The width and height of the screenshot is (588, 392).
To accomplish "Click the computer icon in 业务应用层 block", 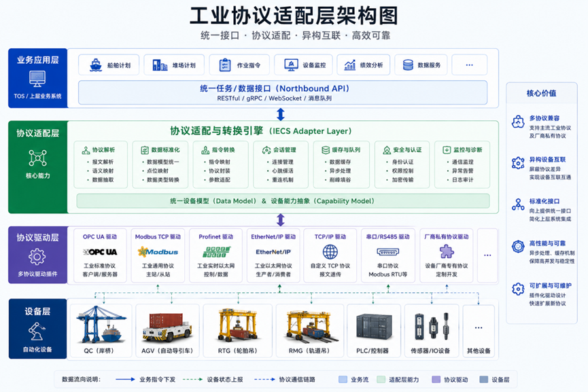I will pyautogui.click(x=37, y=79).
